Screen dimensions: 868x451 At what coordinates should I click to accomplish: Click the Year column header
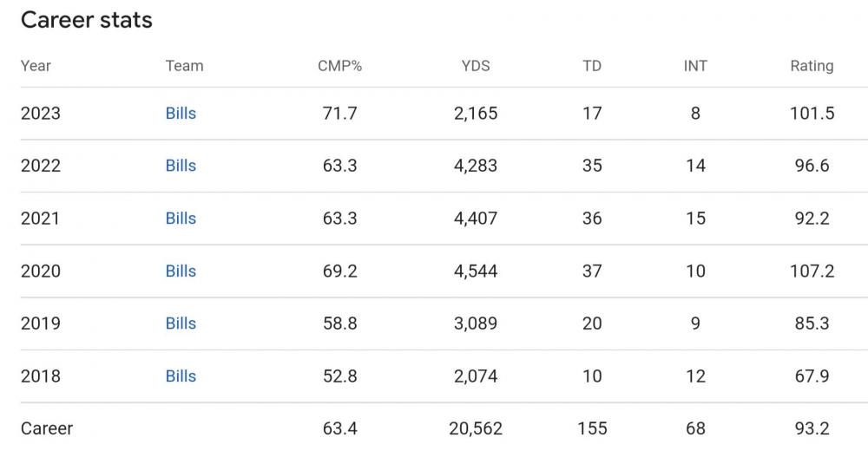pos(36,66)
